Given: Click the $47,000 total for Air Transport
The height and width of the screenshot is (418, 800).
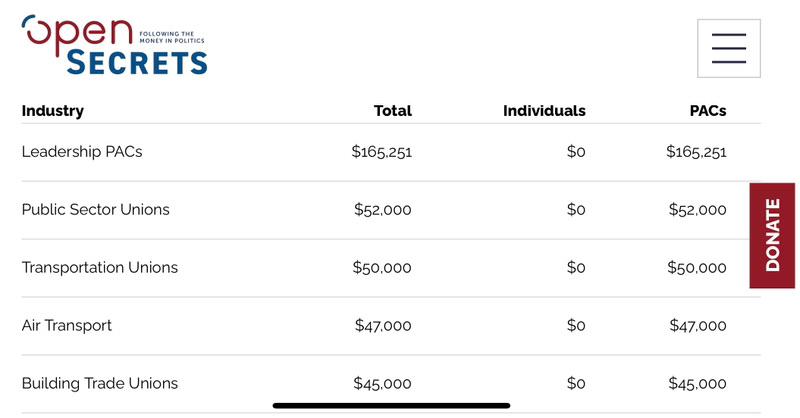Looking at the screenshot, I should [x=383, y=326].
